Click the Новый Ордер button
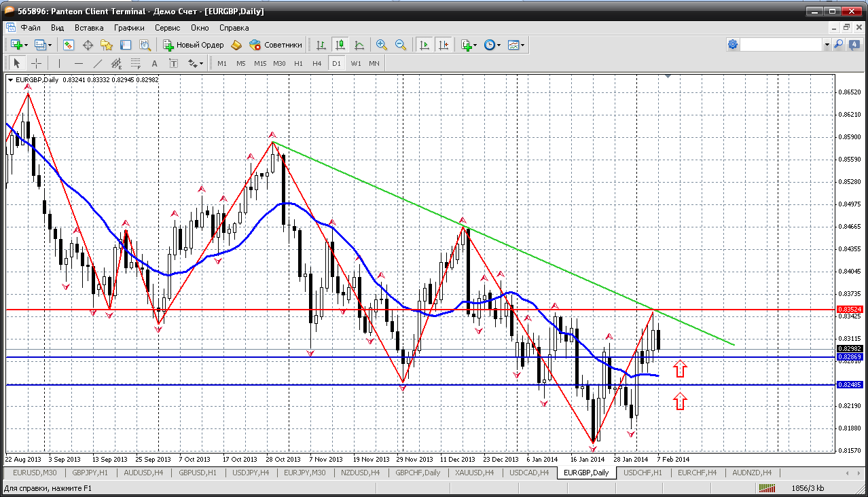The height and width of the screenshot is (497, 868). pyautogui.click(x=194, y=45)
